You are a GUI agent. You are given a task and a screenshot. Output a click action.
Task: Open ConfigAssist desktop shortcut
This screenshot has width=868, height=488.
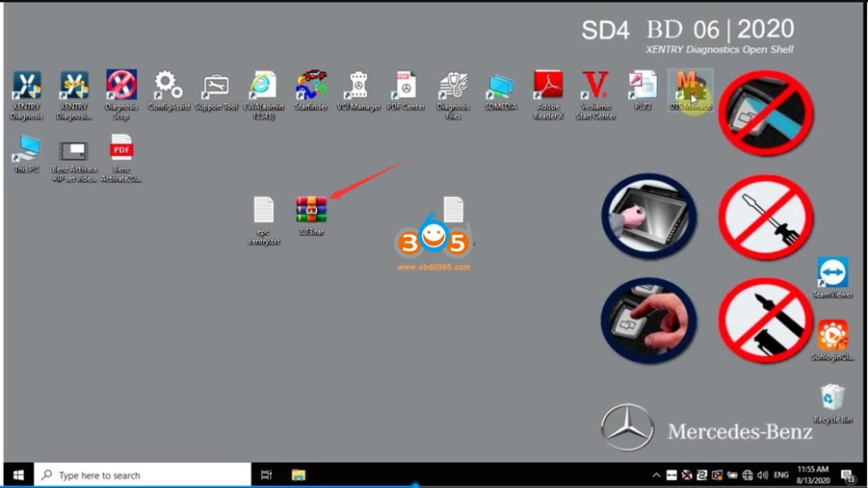[x=169, y=90]
